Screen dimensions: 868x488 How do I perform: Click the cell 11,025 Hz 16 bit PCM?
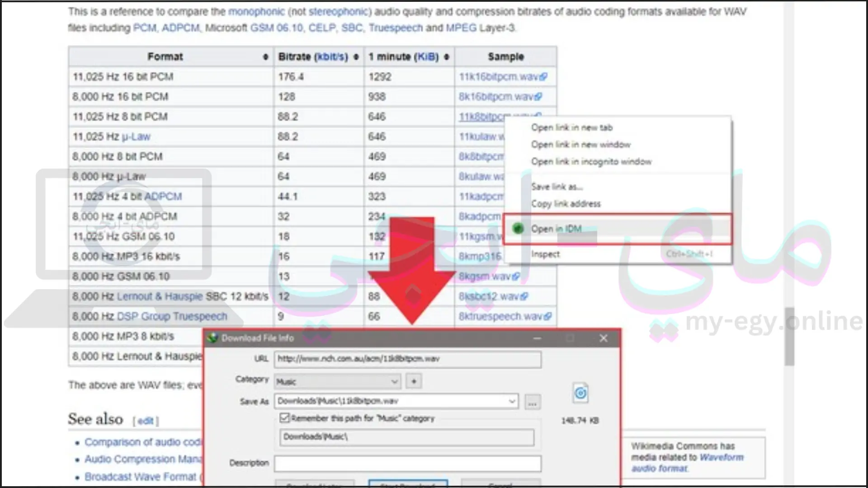click(171, 77)
